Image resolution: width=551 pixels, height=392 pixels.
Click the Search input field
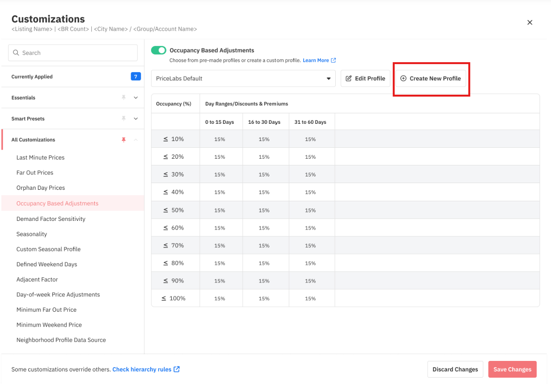point(77,53)
